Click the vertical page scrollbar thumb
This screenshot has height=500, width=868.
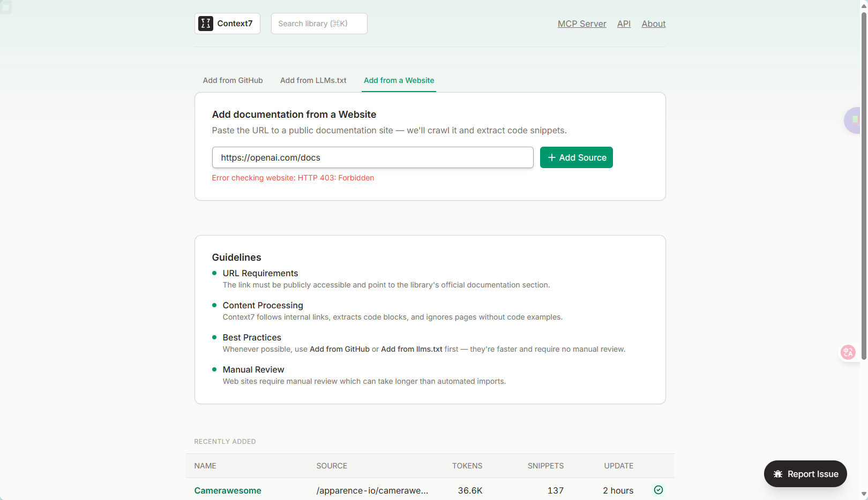(x=864, y=185)
